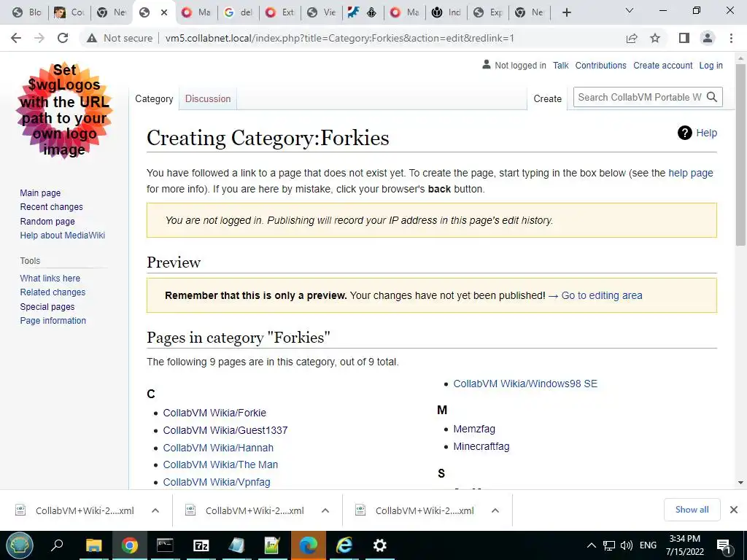
Task: Open taskbar search magnifier
Action: [x=57, y=545]
